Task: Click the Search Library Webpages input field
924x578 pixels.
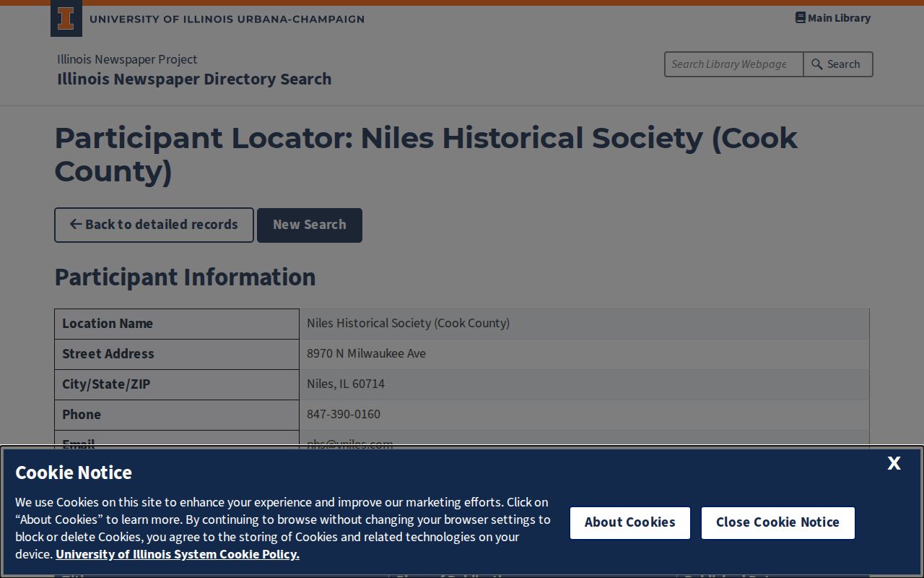Action: click(x=733, y=64)
